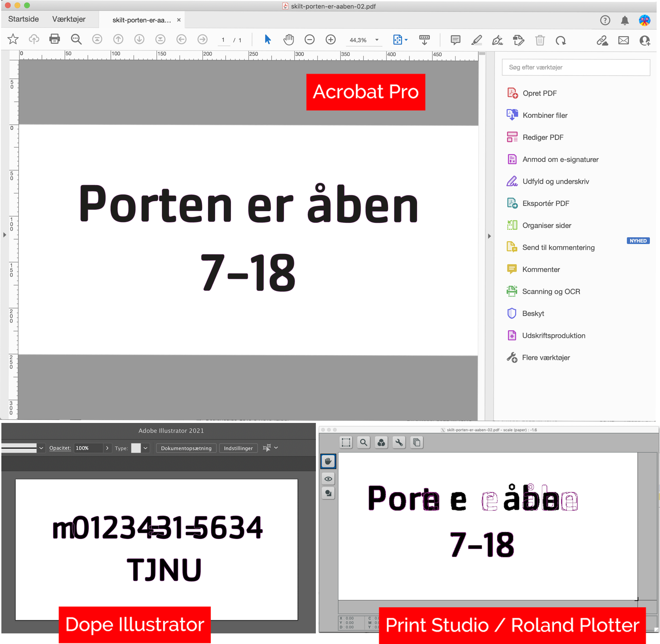Toggle the hand tool in Print Studio

coord(328,461)
